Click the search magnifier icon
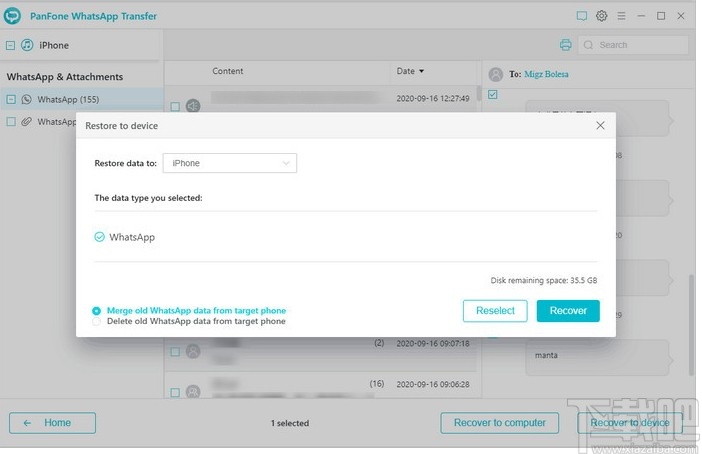 (588, 45)
